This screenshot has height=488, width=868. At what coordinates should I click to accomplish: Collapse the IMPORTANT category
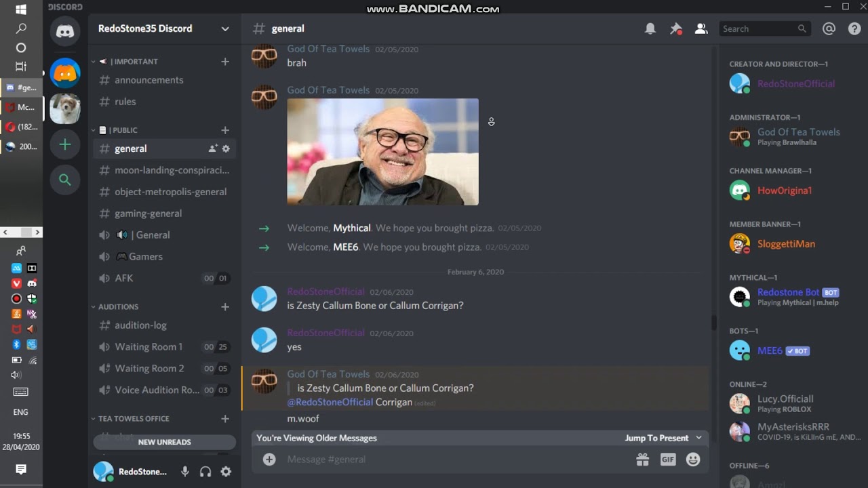click(127, 62)
